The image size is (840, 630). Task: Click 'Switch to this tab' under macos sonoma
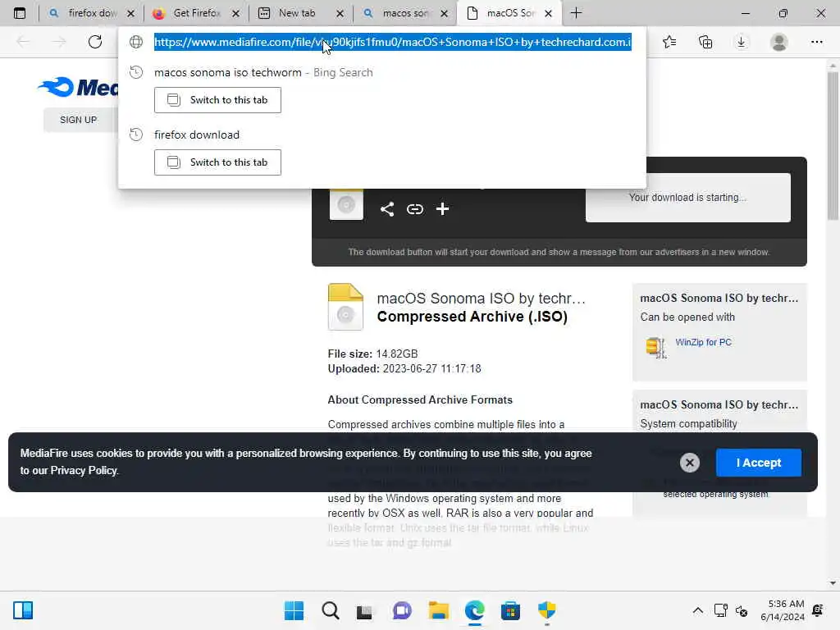click(x=217, y=100)
